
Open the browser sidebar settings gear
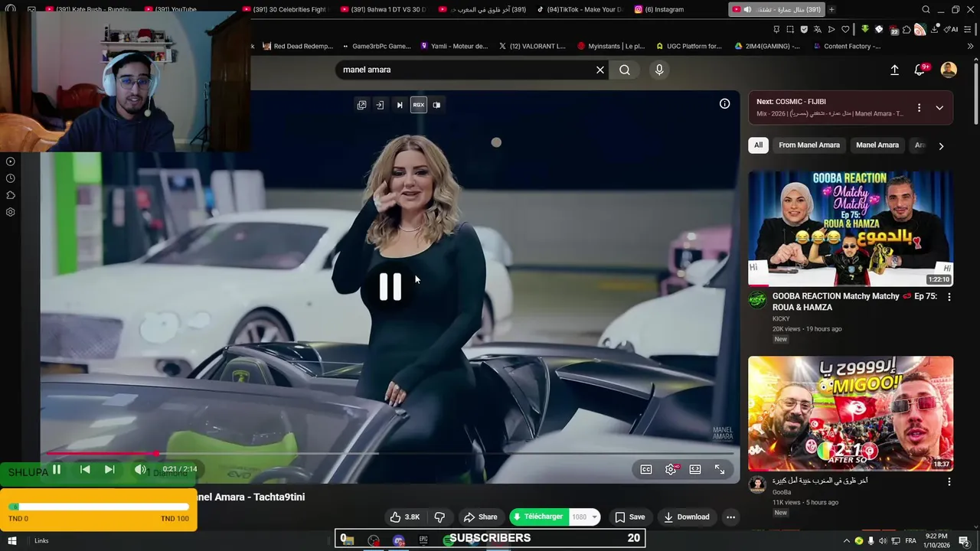click(x=11, y=212)
